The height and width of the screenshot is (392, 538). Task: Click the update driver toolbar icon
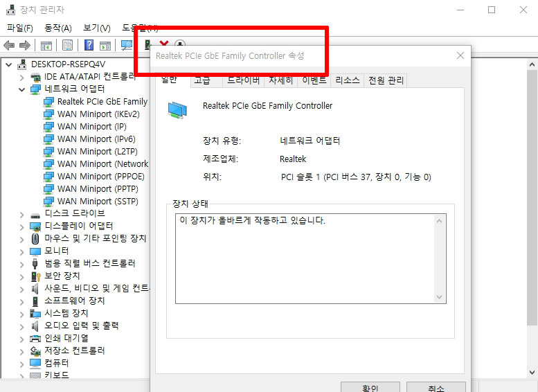147,44
